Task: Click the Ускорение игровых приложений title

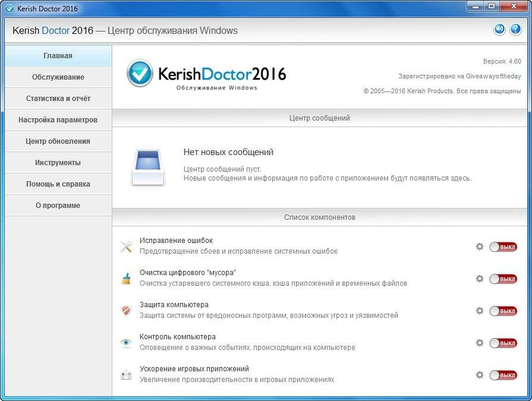Action: pos(194,368)
